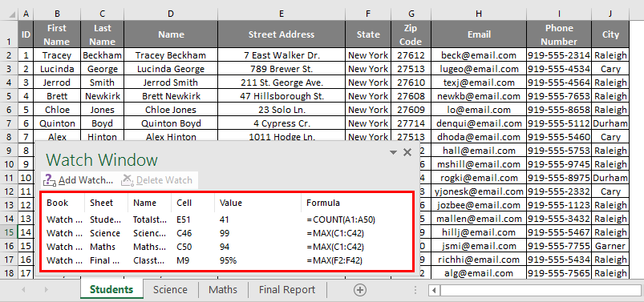
Task: Switch to the Maths sheet tab
Action: (223, 290)
